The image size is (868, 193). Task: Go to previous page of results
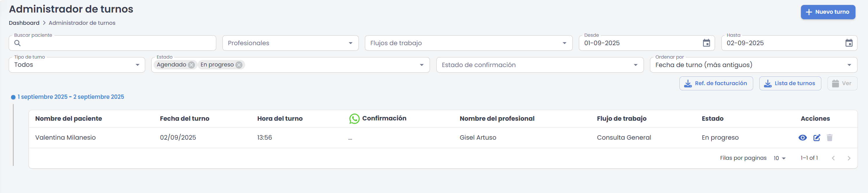833,158
